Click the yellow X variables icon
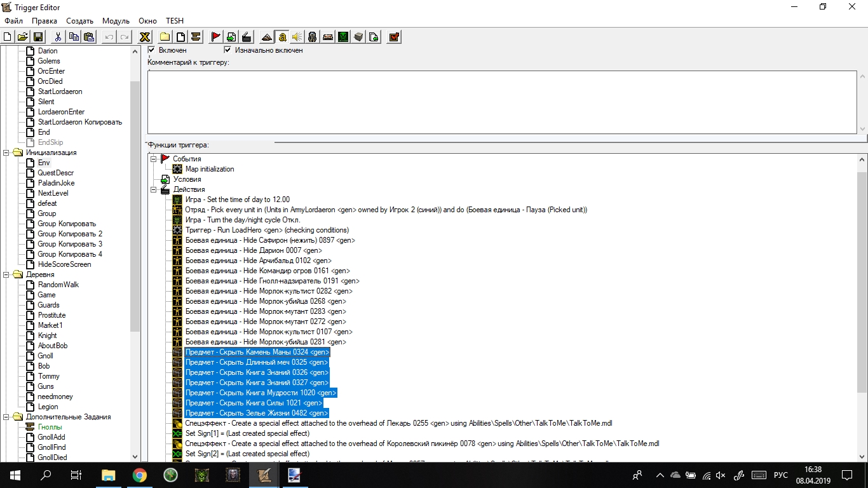 tap(144, 37)
